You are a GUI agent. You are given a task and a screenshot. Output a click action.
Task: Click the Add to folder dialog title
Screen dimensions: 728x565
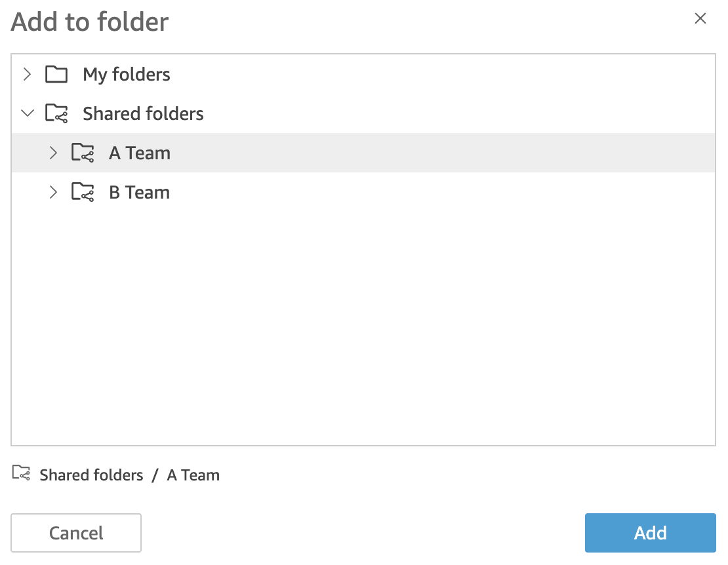click(89, 22)
